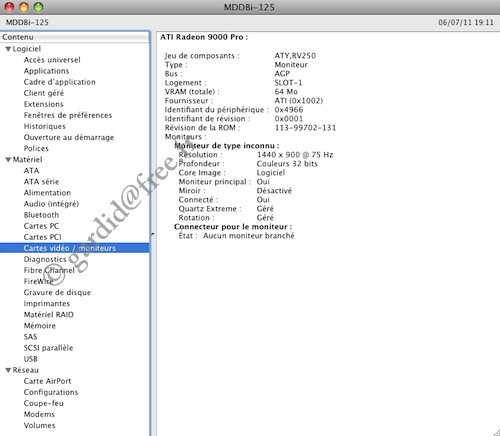Image resolution: width=500 pixels, height=436 pixels.
Task: Click the Désactivé mirror value
Action: coord(274,191)
